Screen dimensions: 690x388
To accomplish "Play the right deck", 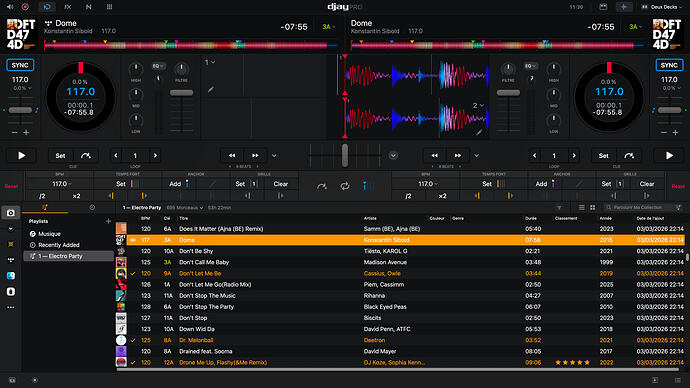I will point(669,155).
